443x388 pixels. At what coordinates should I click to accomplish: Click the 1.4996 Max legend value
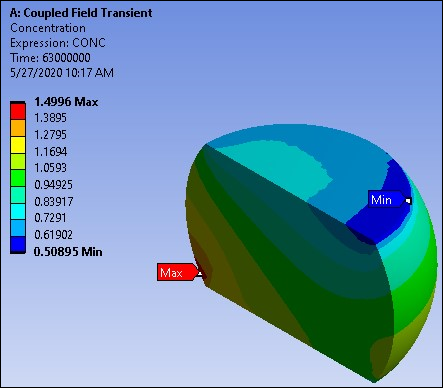coord(66,102)
